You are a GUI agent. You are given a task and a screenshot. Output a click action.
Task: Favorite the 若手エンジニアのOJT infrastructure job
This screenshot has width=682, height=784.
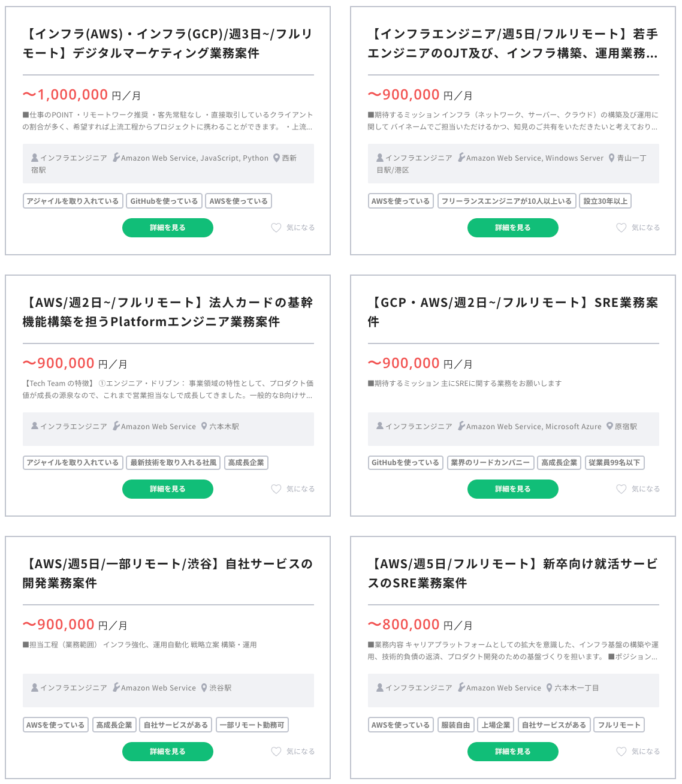(621, 228)
